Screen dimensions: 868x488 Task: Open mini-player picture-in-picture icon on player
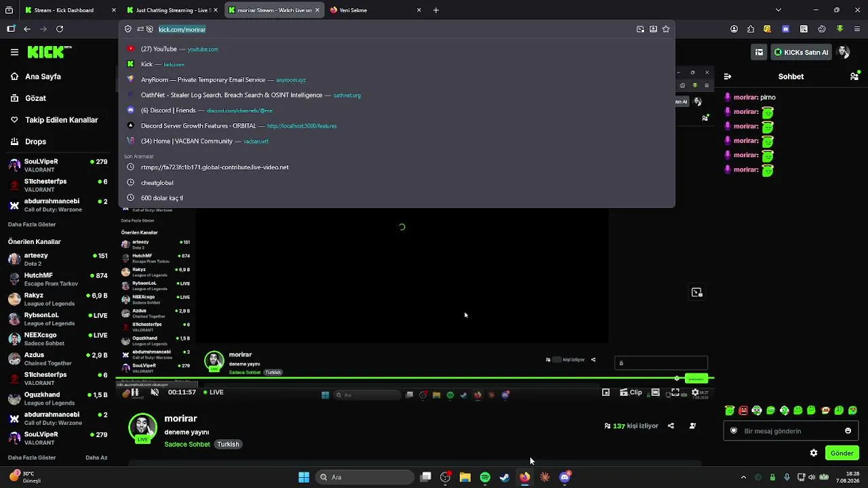[x=606, y=392]
